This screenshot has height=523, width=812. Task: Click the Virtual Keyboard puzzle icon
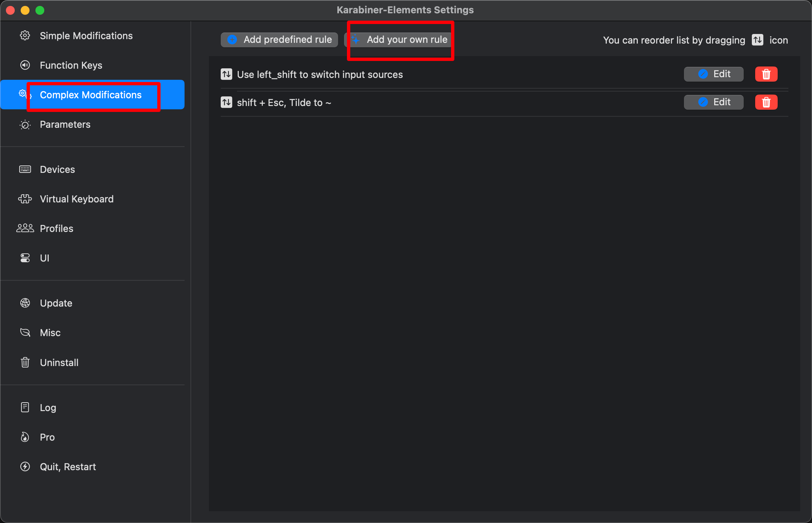25,199
